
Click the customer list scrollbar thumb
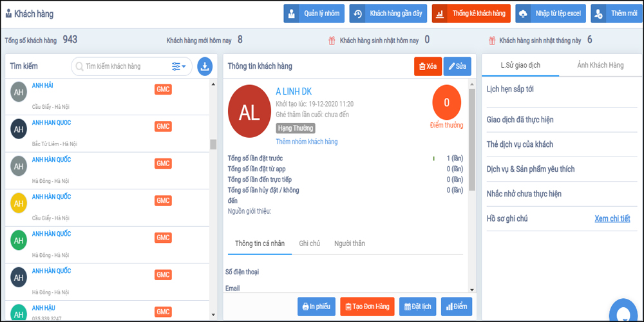coord(213,144)
